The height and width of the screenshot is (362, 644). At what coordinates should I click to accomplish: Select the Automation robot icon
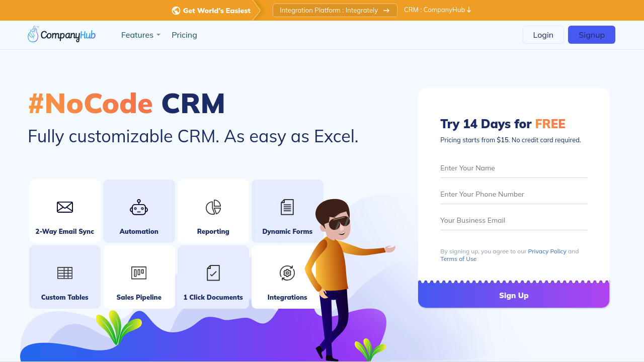click(139, 207)
